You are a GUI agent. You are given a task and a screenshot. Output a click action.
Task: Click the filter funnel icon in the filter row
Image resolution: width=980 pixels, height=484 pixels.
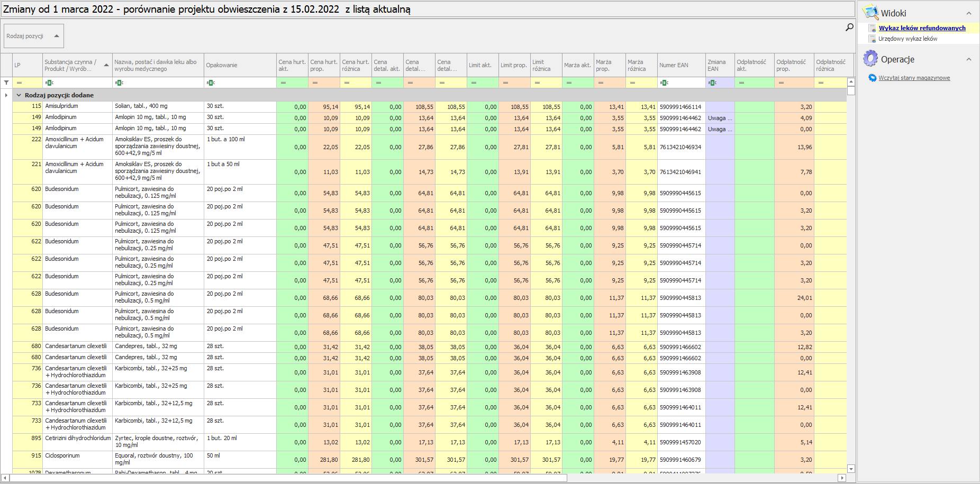(x=6, y=83)
